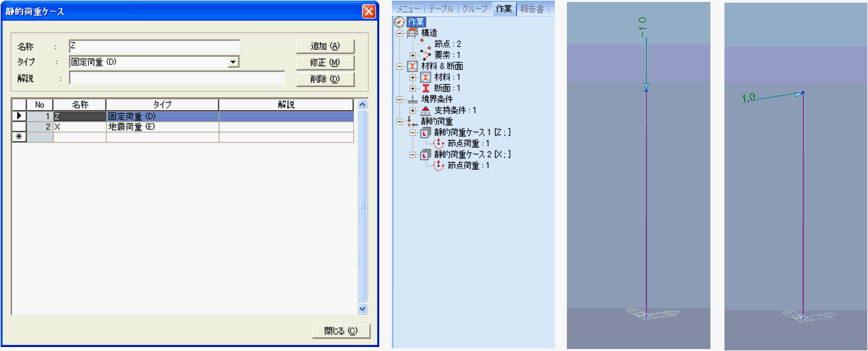
Task: Select the 支持条件 support icon
Action: click(x=425, y=110)
